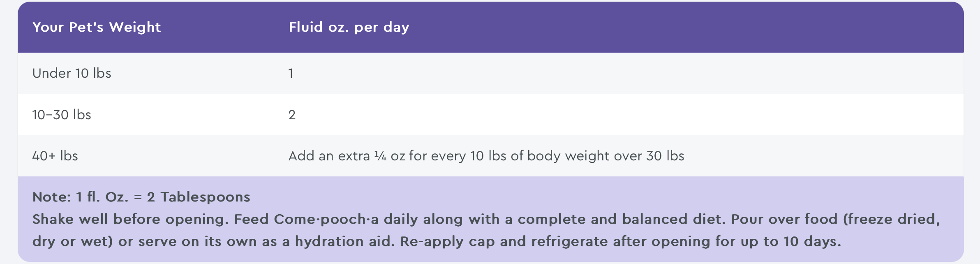
Task: Click the "Your Pet's Weight" column header
Action: coord(97,27)
